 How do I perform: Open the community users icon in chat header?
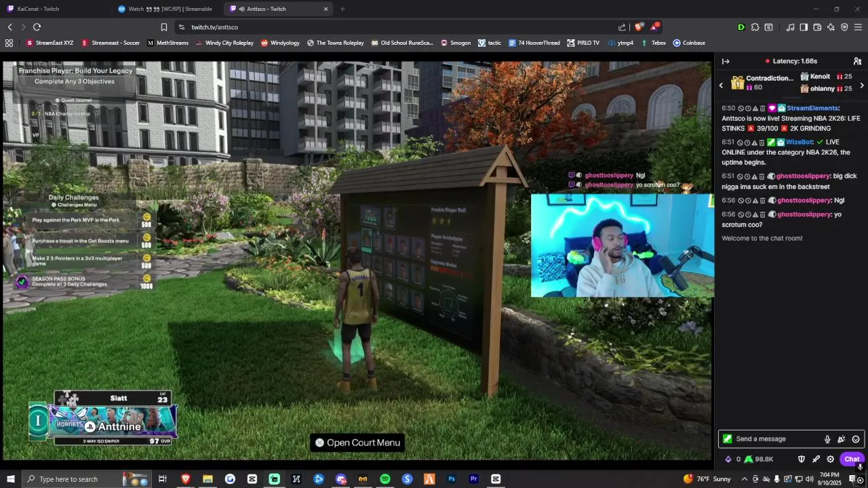coord(857,61)
